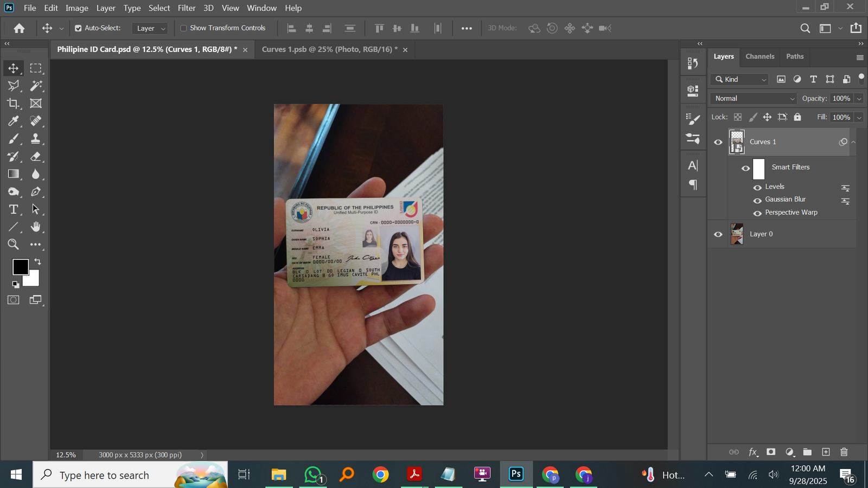Switch to the Channels tab
868x488 pixels.
pyautogui.click(x=759, y=56)
